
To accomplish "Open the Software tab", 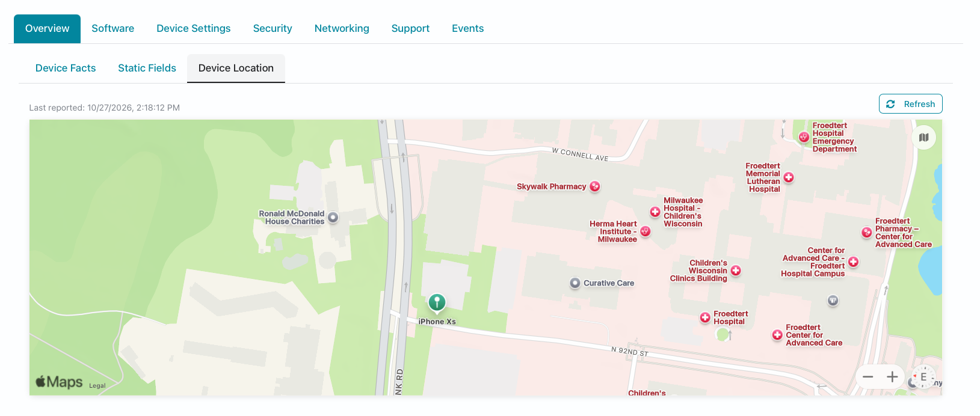I will click(112, 28).
